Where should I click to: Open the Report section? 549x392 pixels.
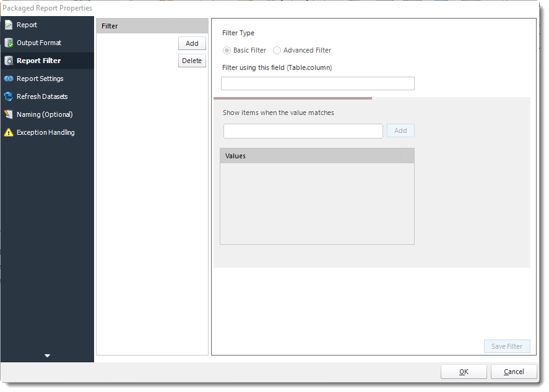click(47, 25)
